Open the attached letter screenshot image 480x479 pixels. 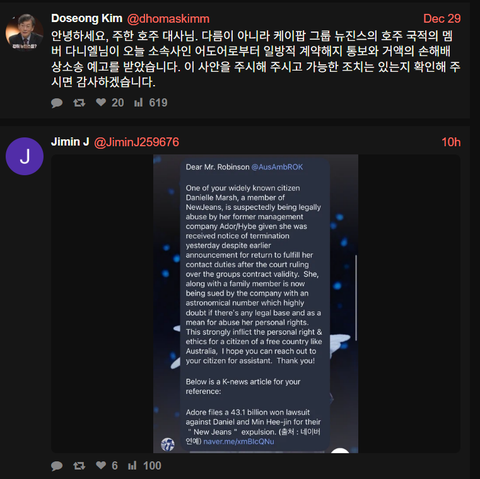pyautogui.click(x=256, y=304)
